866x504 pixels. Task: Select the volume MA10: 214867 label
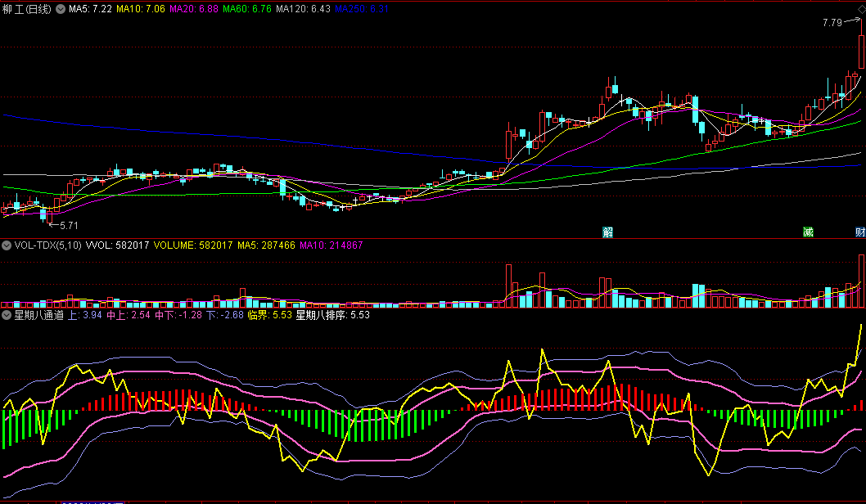click(x=332, y=245)
